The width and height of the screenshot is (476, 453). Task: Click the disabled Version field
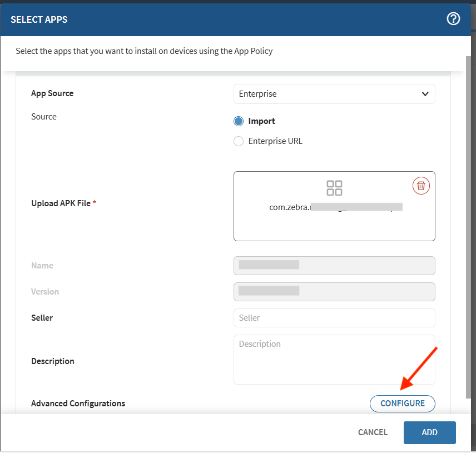[334, 292]
